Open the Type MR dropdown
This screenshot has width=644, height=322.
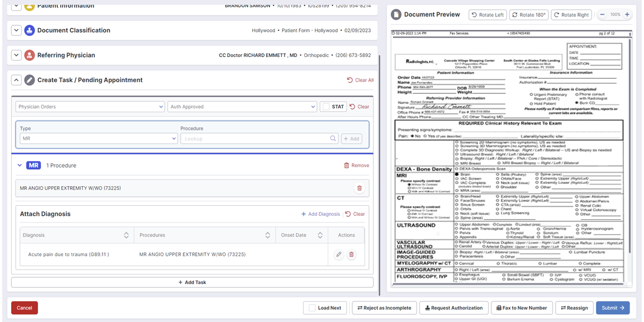coord(98,139)
